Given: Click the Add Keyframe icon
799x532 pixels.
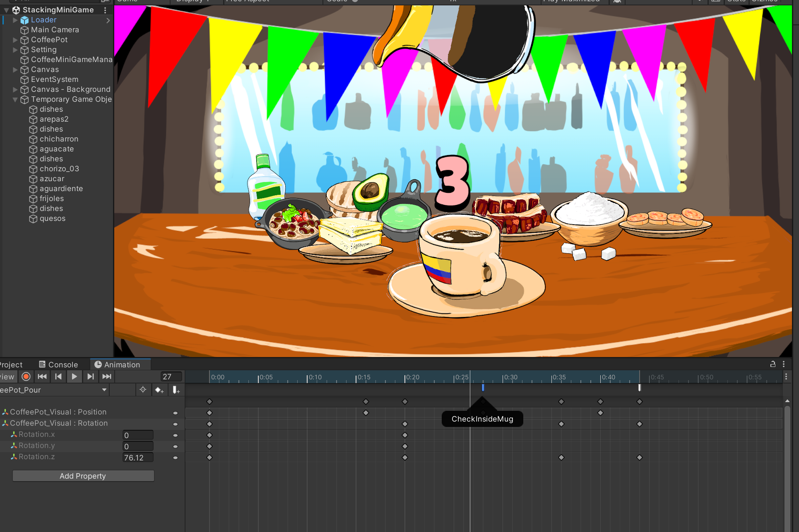Looking at the screenshot, I should (159, 390).
